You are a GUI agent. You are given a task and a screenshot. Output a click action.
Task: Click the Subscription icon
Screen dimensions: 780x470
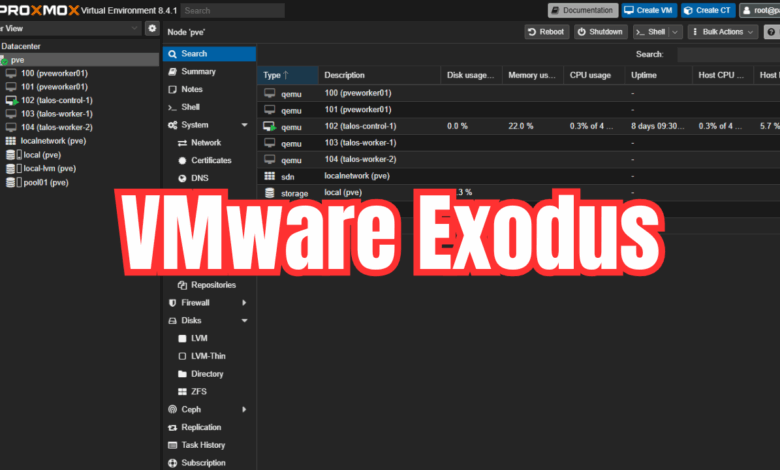[x=172, y=463]
